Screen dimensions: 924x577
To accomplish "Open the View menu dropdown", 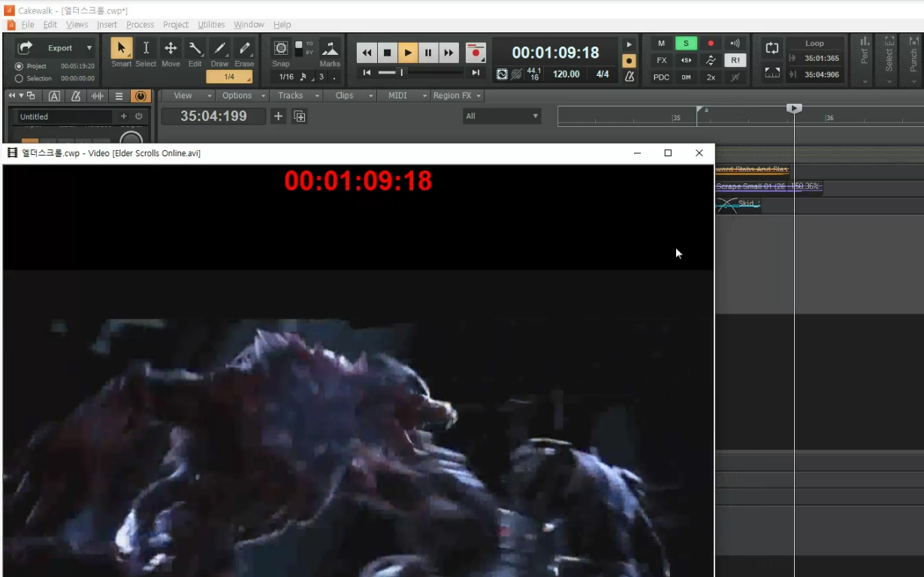I will [x=188, y=95].
